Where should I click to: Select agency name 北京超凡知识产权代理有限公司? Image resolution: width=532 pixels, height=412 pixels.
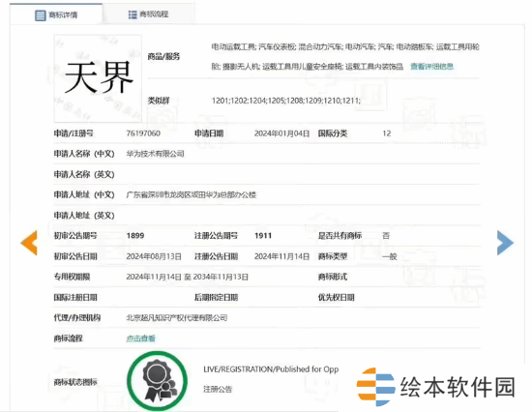pyautogui.click(x=177, y=318)
